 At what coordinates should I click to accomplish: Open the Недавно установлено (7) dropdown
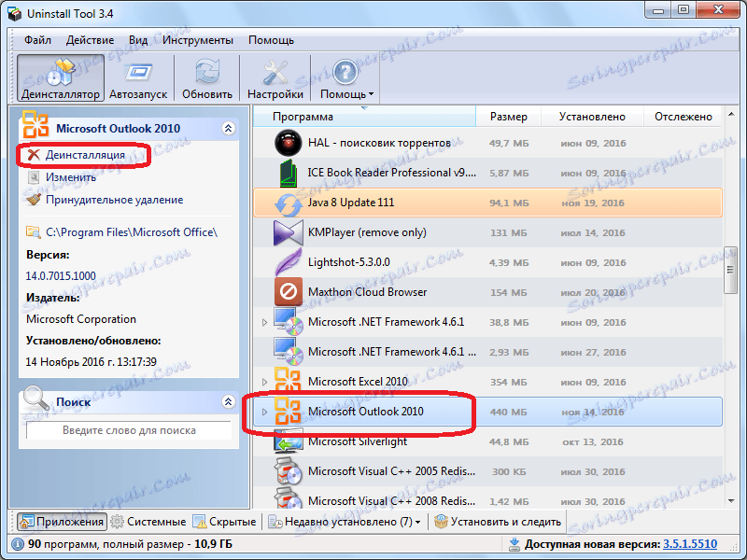pyautogui.click(x=345, y=522)
